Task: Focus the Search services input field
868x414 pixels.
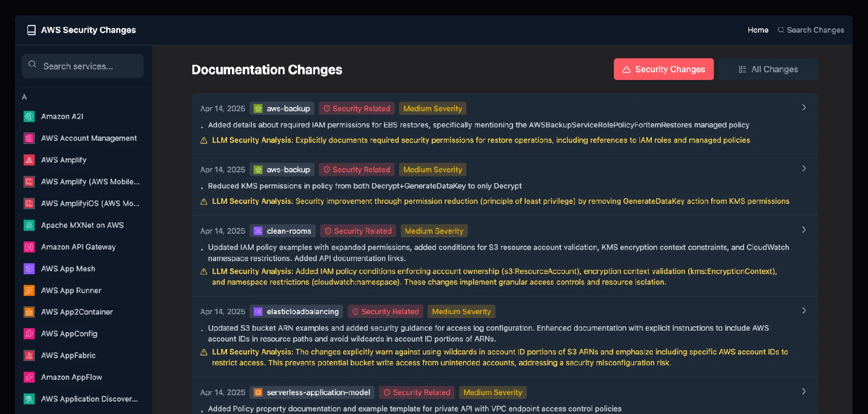Action: [82, 66]
